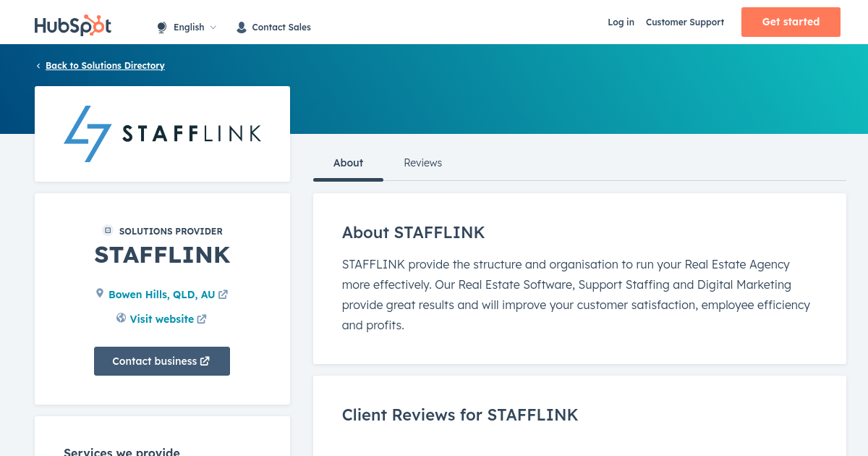Open Customer Support link
The height and width of the screenshot is (456, 868).
[x=685, y=22]
